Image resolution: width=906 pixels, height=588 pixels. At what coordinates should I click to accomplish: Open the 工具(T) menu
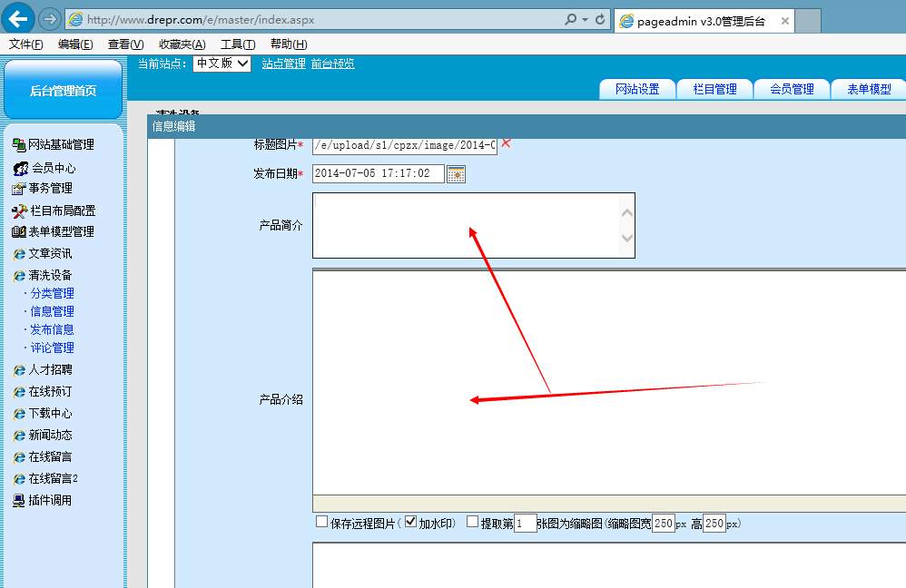tap(237, 44)
